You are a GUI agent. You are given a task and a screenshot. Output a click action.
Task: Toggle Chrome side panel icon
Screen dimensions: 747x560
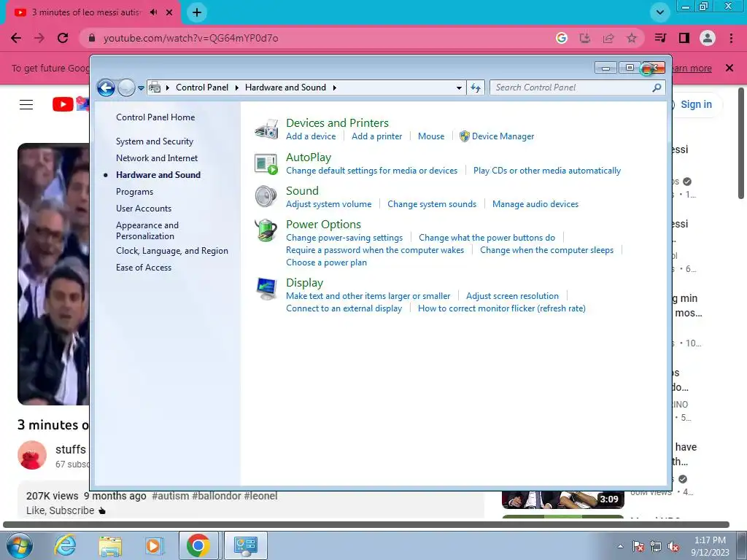point(684,38)
